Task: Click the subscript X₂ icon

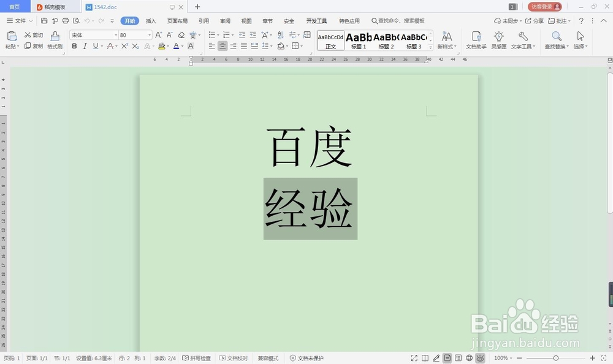Action: click(x=135, y=46)
